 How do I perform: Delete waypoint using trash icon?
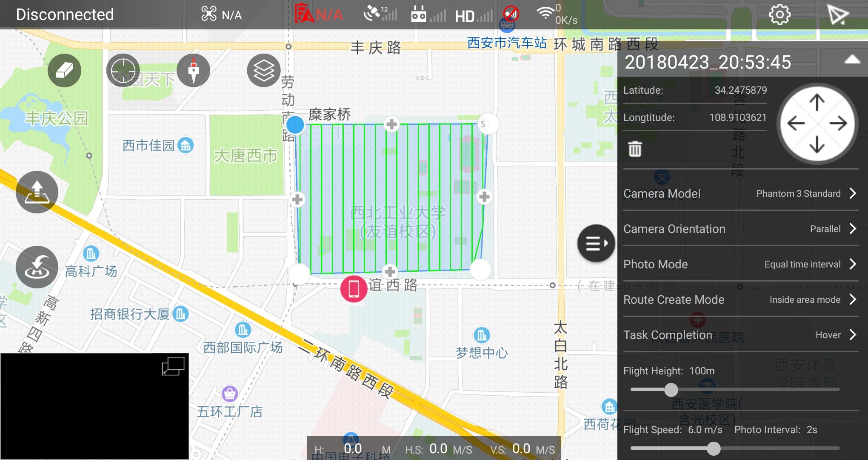pyautogui.click(x=635, y=149)
